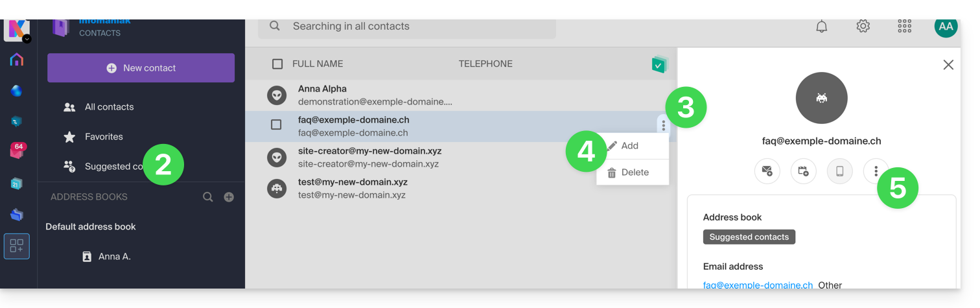Close the contact details panel
980x308 pixels.
tap(948, 65)
